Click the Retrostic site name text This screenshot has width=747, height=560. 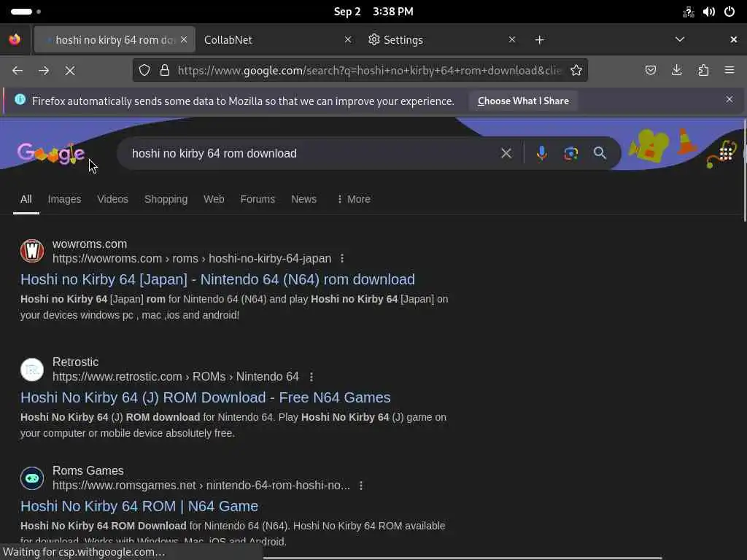[x=75, y=362]
